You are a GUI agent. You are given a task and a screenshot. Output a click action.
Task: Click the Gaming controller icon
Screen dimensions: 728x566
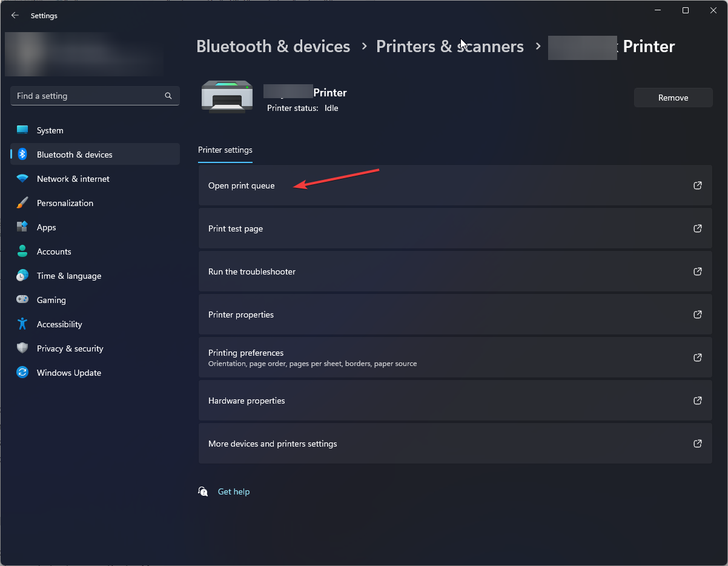coord(22,300)
